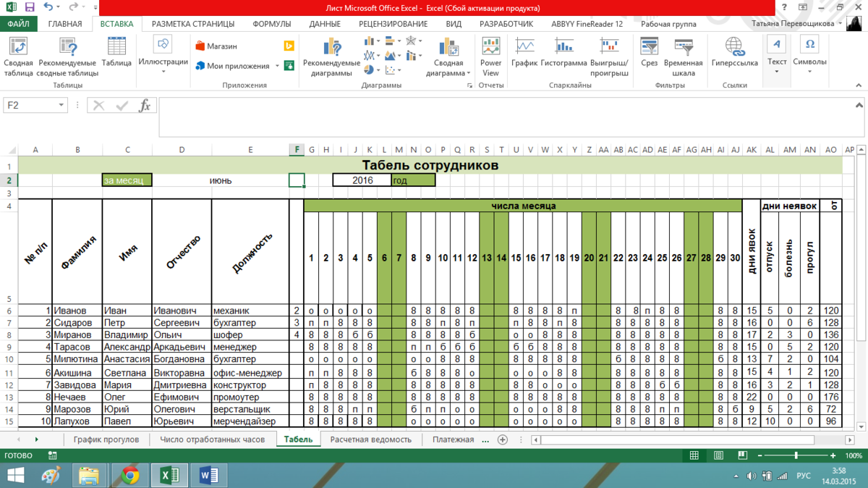Click the Сводная таблица (PivotTable) icon
868x488 pixels.
coord(18,56)
